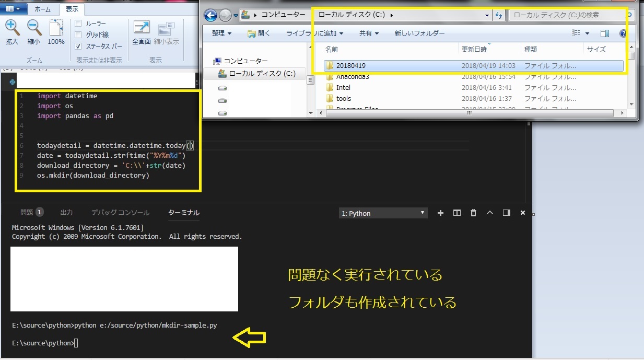The width and height of the screenshot is (644, 360).
Task: Switch to the ホーム ribbon tab
Action: [43, 9]
